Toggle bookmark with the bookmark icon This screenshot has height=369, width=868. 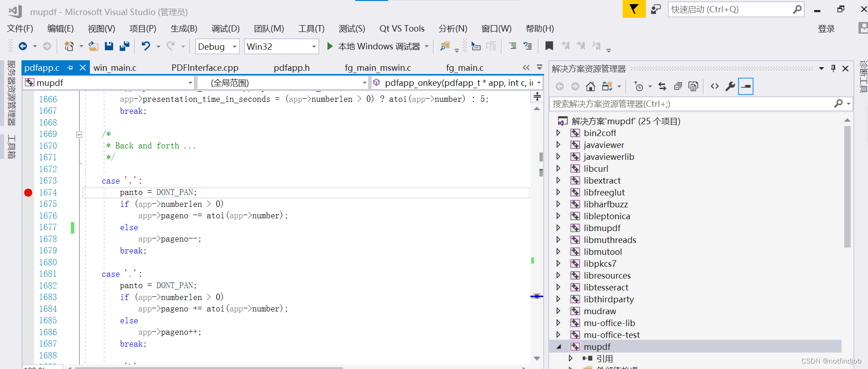click(549, 46)
